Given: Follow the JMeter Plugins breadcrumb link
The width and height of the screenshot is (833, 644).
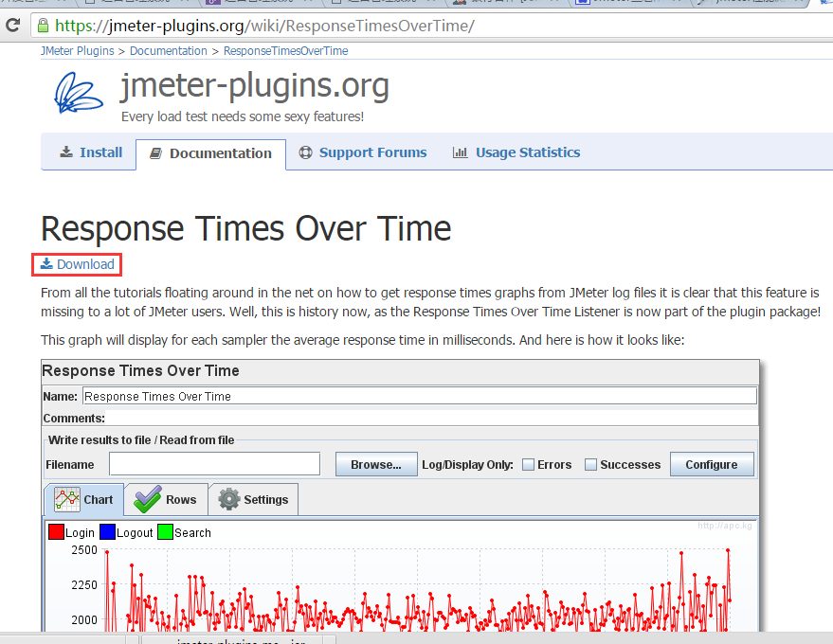Looking at the screenshot, I should (78, 51).
